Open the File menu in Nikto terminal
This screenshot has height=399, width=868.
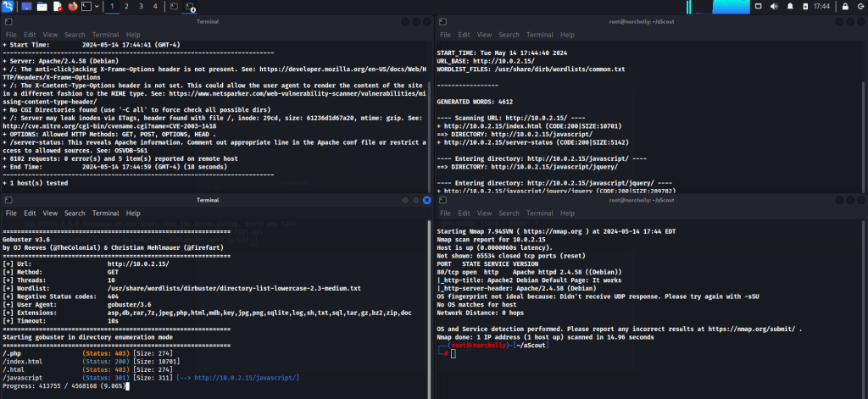pyautogui.click(x=9, y=35)
